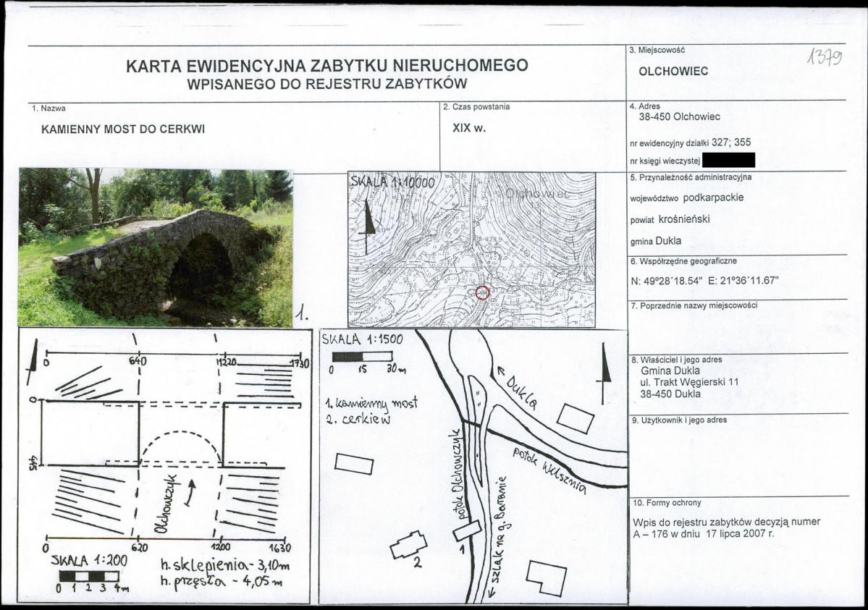
Task: Click label "10. Formy ochrony"
Action: tap(667, 503)
